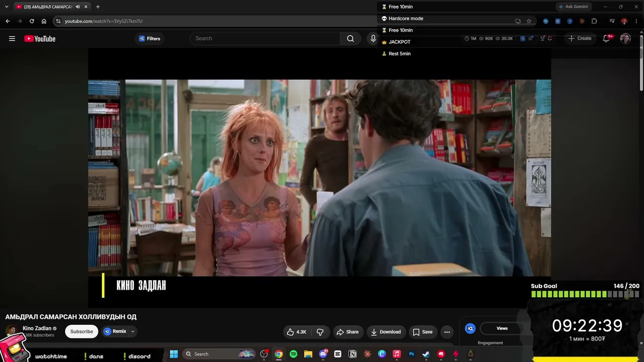
Task: Click the browser address bar URL
Action: 104,21
